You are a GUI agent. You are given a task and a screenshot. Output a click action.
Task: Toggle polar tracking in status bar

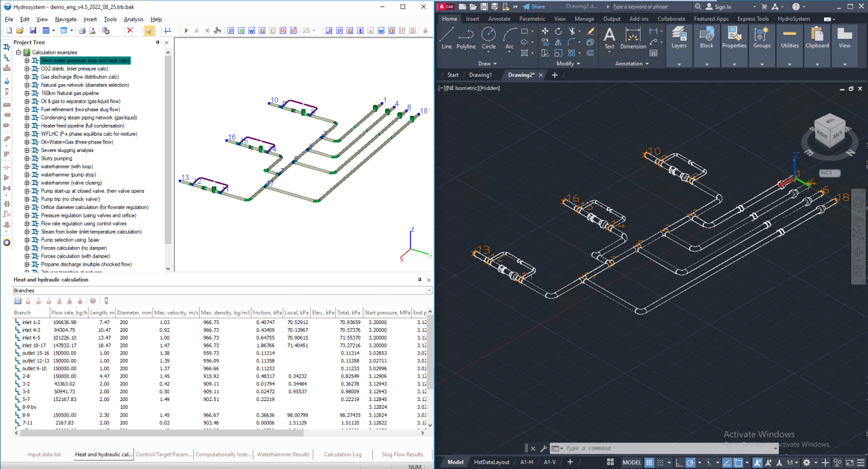(692, 463)
